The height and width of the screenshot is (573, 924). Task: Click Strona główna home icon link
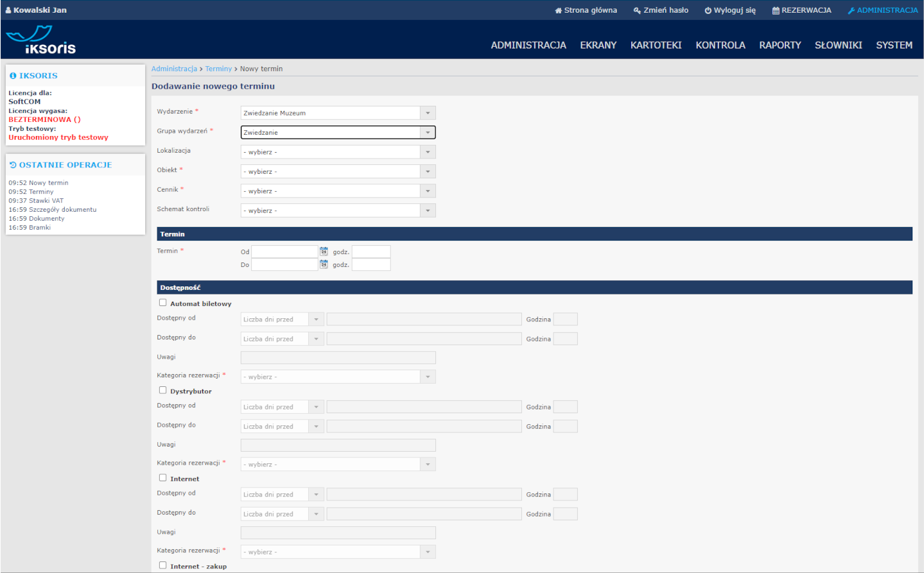coord(586,10)
